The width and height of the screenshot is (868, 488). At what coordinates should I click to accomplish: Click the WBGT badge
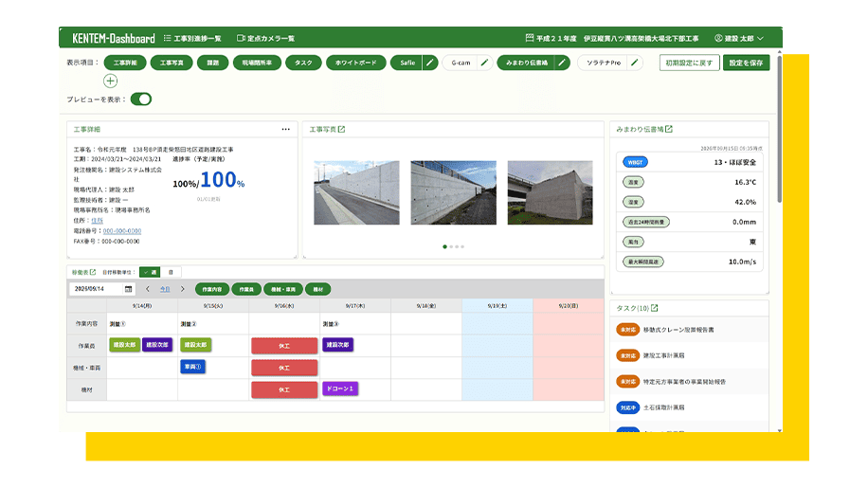[635, 162]
